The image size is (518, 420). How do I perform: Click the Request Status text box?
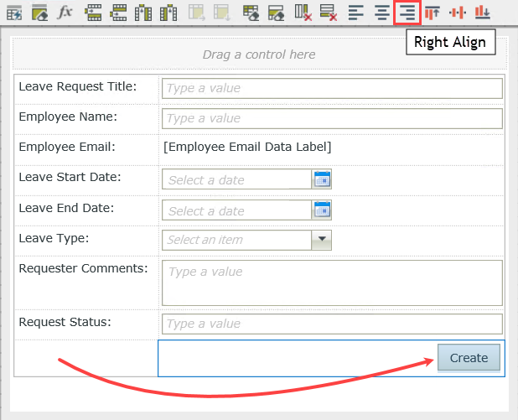[332, 324]
